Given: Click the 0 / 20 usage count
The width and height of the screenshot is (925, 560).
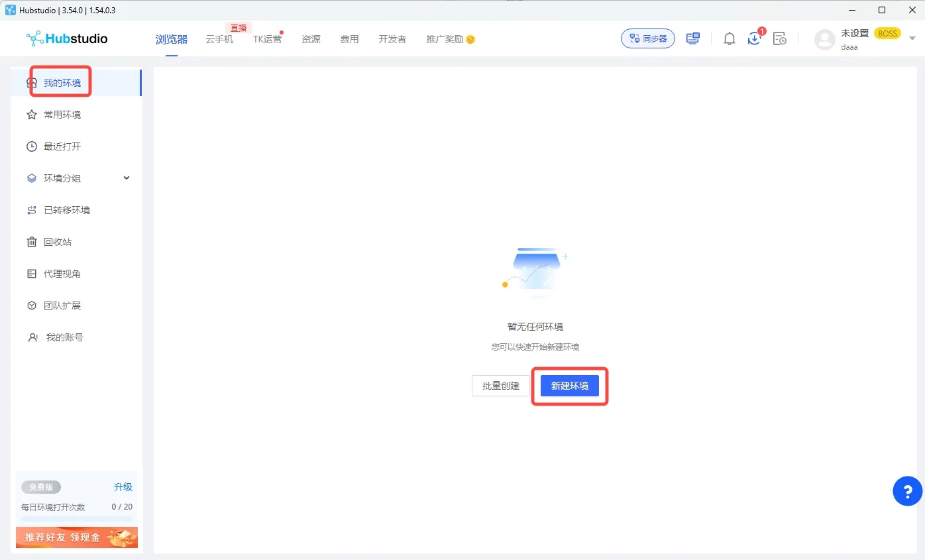Looking at the screenshot, I should point(122,507).
